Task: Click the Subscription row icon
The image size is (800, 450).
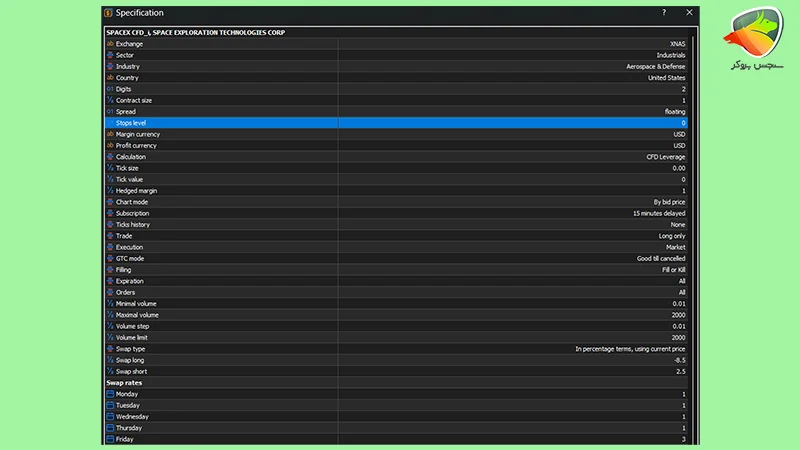Action: point(110,213)
